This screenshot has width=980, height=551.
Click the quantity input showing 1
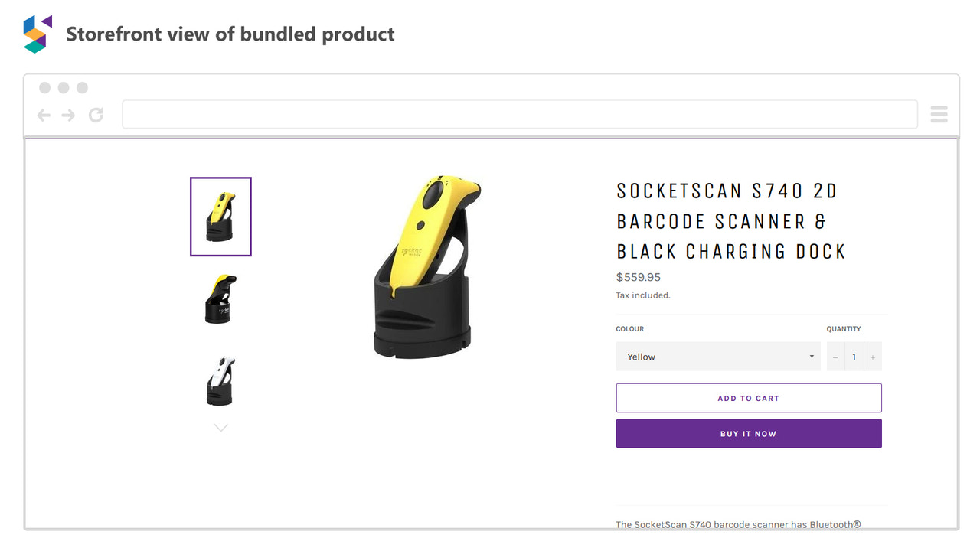coord(854,357)
